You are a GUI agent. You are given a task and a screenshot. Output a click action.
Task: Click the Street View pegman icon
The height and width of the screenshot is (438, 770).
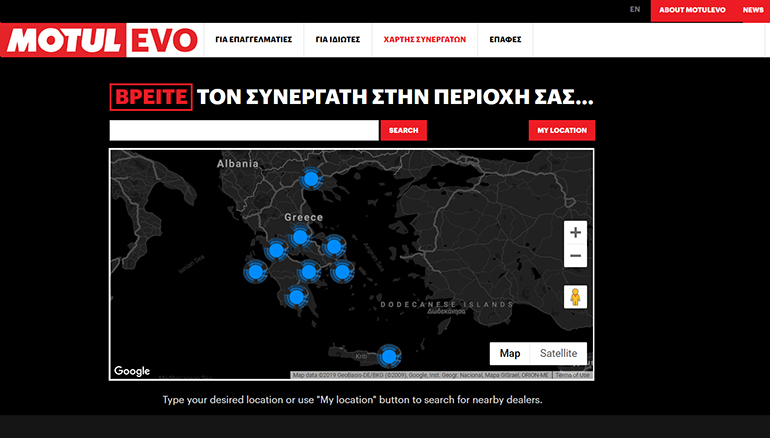tap(575, 297)
